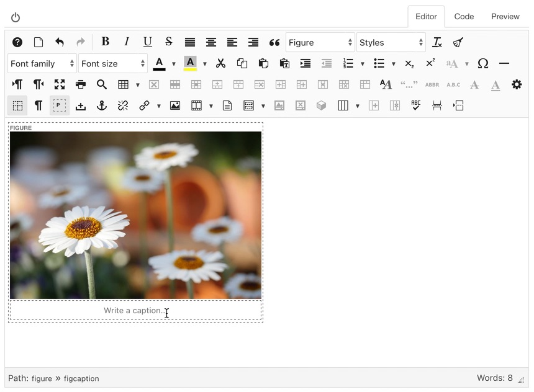Insert a blockquote
The width and height of the screenshot is (534, 392).
tap(274, 42)
